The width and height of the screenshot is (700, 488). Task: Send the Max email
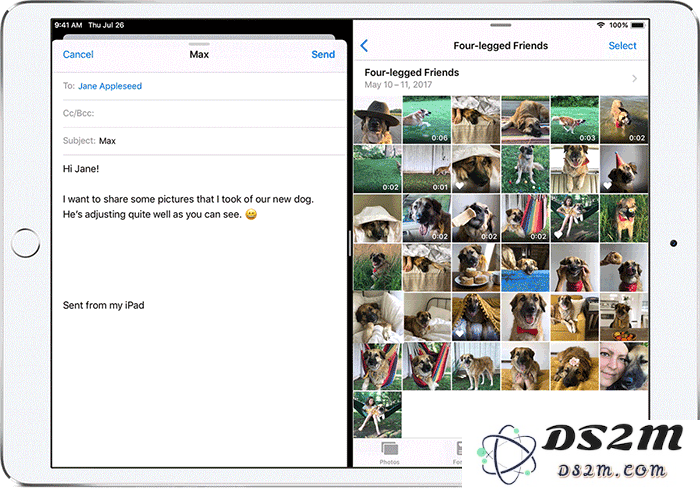(323, 54)
